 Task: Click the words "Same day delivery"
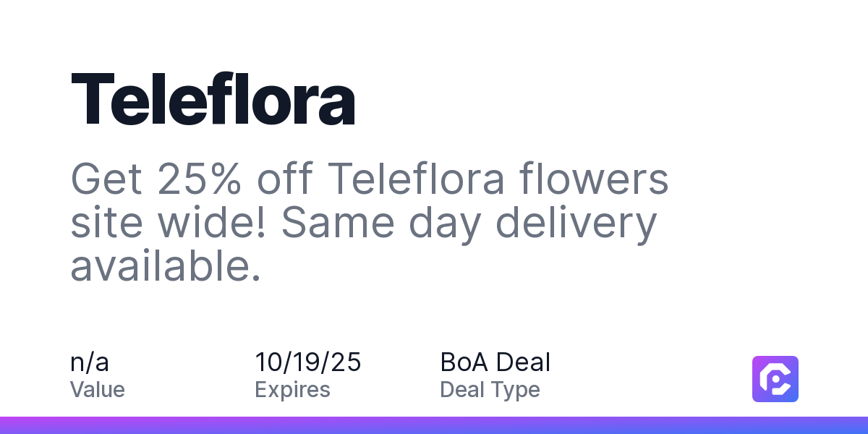[469, 224]
